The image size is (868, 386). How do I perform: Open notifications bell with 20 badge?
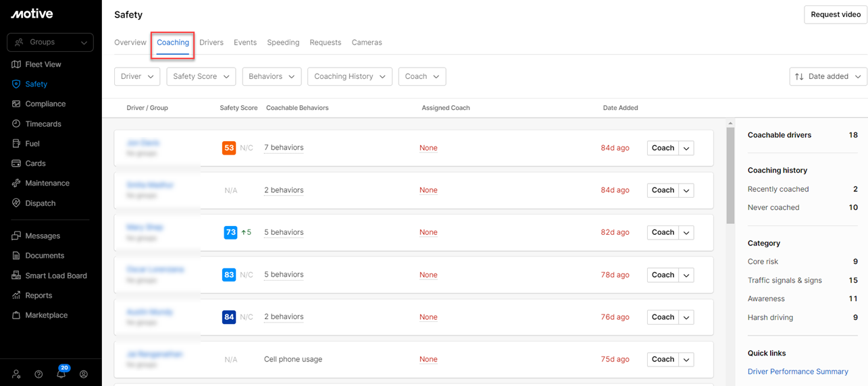[61, 374]
